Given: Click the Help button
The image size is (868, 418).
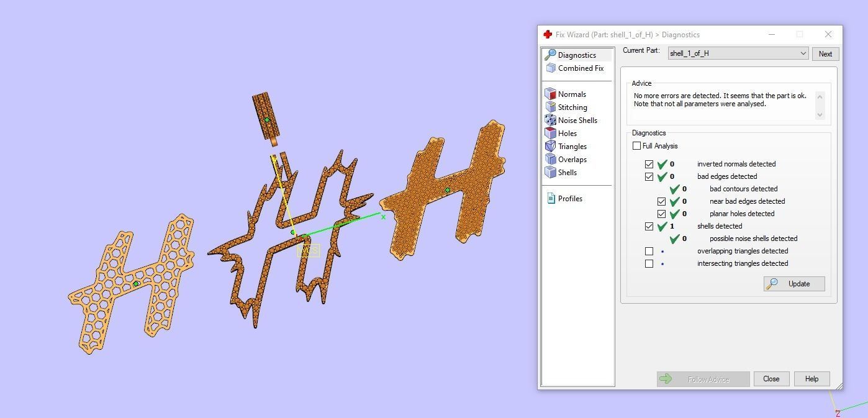Looking at the screenshot, I should point(811,379).
